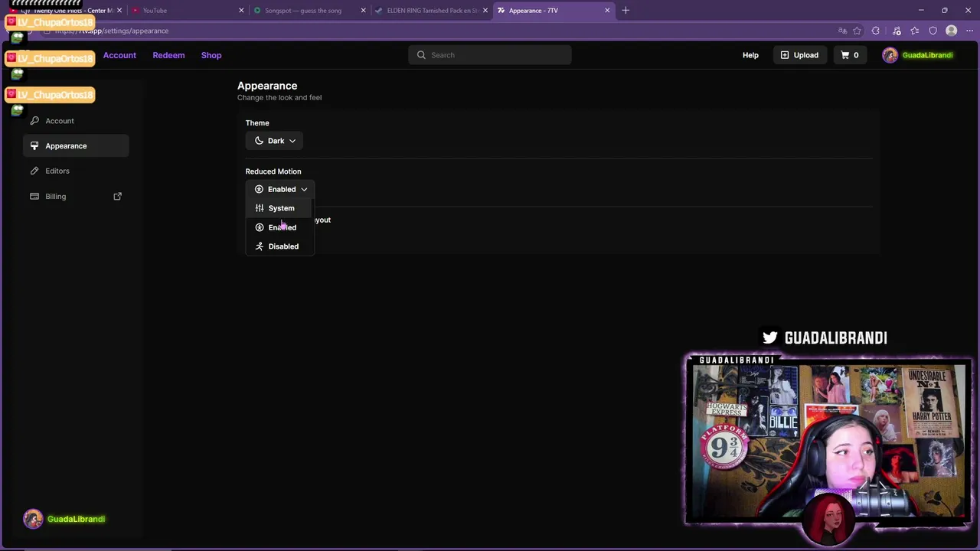Click the Theme section label
Screen dimensions: 980x551
tap(257, 123)
